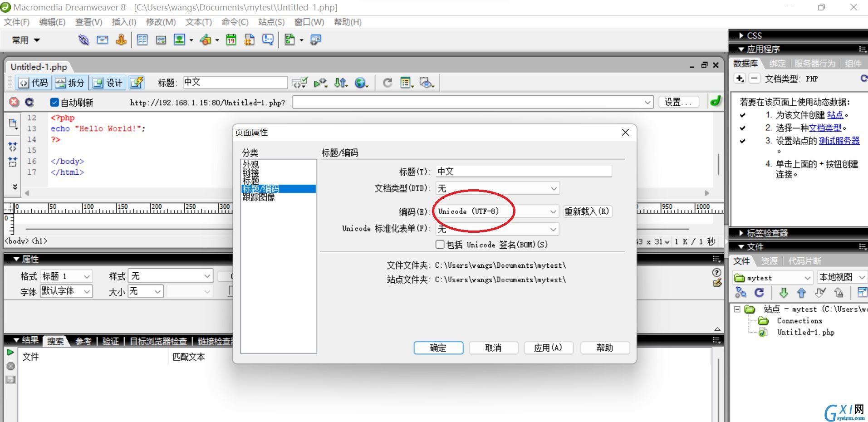Toggle Live Data view icon
This screenshot has height=422, width=868.
click(x=137, y=83)
